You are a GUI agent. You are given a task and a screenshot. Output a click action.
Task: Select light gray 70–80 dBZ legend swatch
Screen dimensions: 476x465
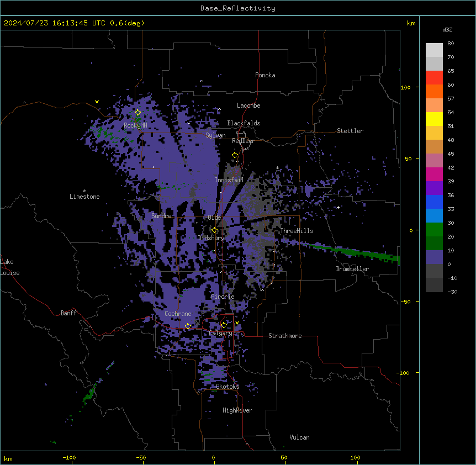[434, 50]
